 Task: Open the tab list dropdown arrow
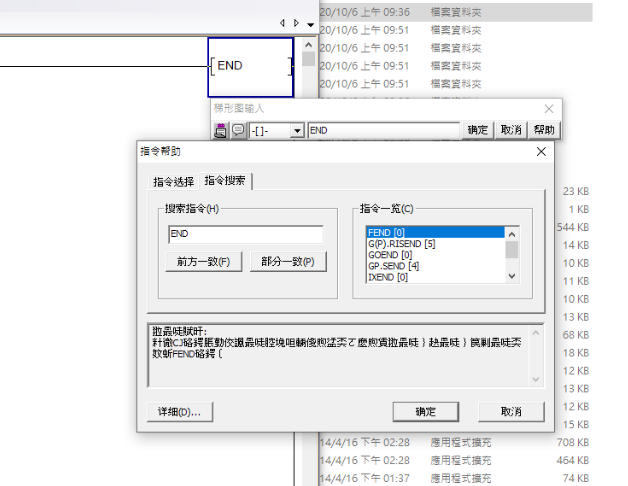[310, 24]
